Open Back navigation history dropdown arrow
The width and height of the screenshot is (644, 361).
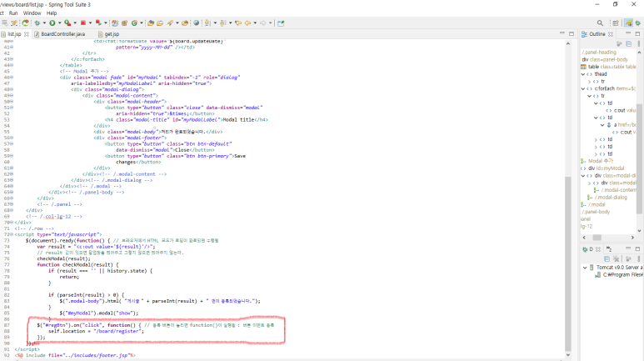(x=255, y=23)
